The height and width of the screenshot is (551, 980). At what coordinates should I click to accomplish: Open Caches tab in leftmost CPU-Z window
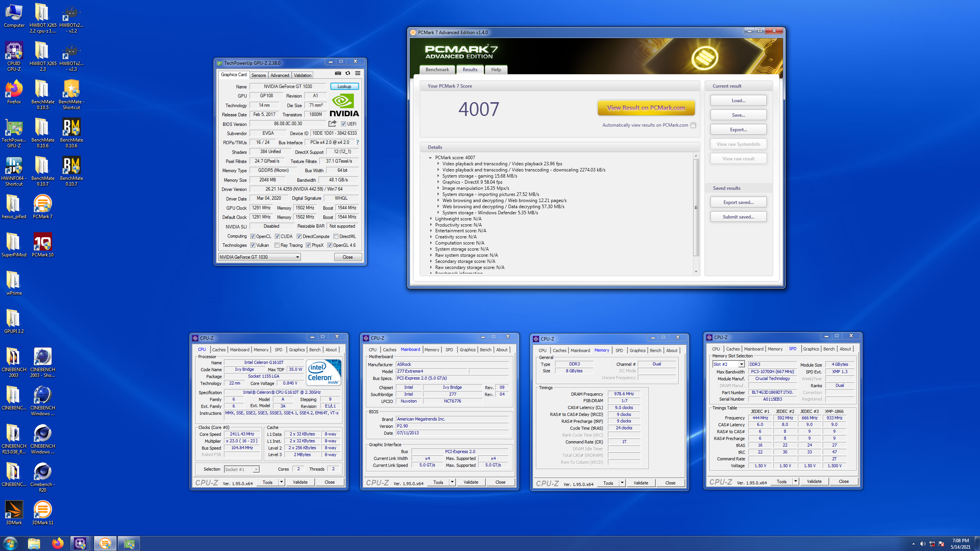[219, 350]
